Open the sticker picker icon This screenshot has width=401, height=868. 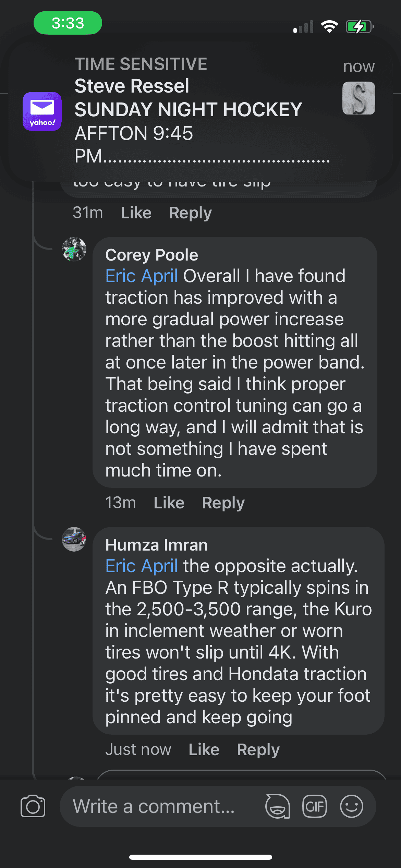pyautogui.click(x=278, y=806)
